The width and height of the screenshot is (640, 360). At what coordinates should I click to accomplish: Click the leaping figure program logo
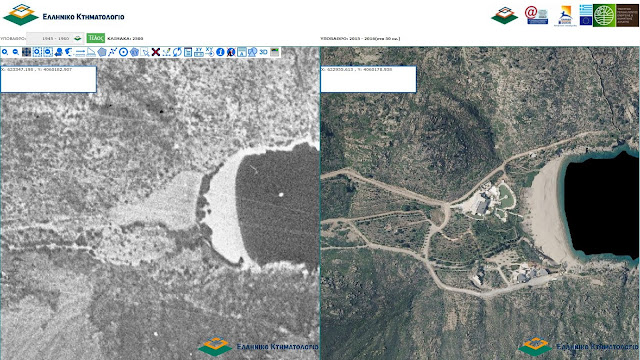pos(565,16)
